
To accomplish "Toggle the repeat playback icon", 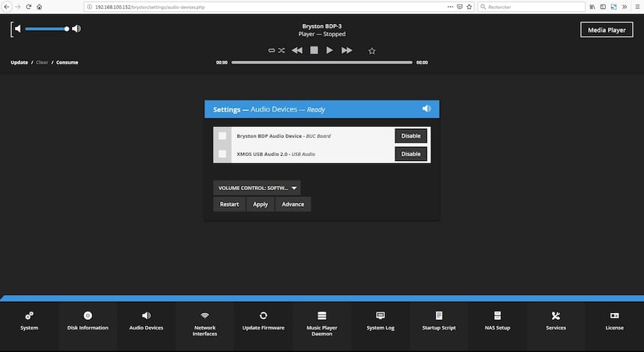I will click(x=272, y=50).
